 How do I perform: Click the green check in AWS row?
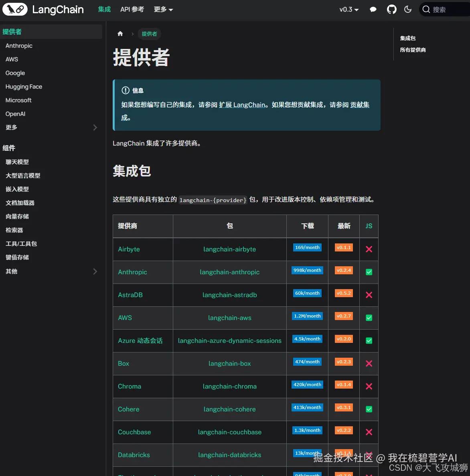point(369,318)
